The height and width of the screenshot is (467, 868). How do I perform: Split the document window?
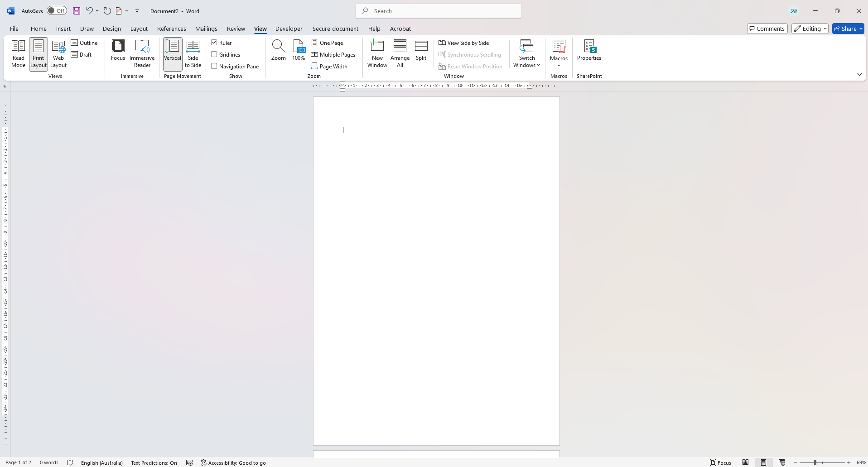point(421,50)
